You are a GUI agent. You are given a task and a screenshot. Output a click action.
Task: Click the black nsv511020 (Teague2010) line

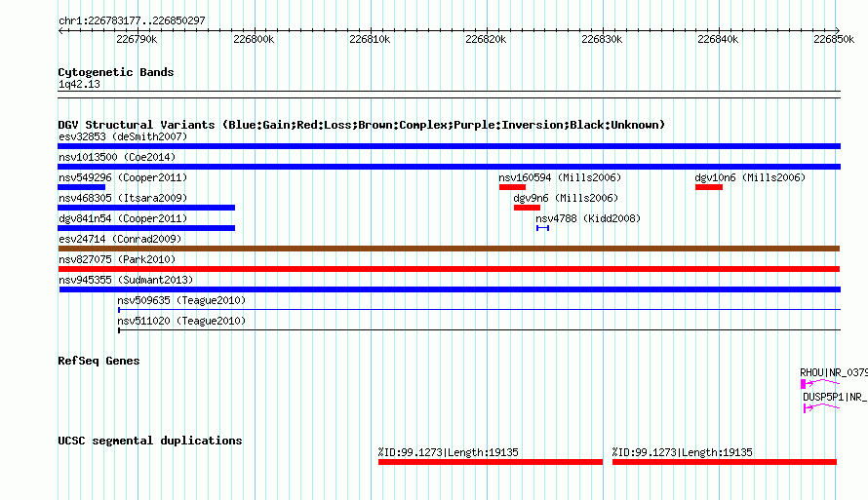click(x=480, y=330)
